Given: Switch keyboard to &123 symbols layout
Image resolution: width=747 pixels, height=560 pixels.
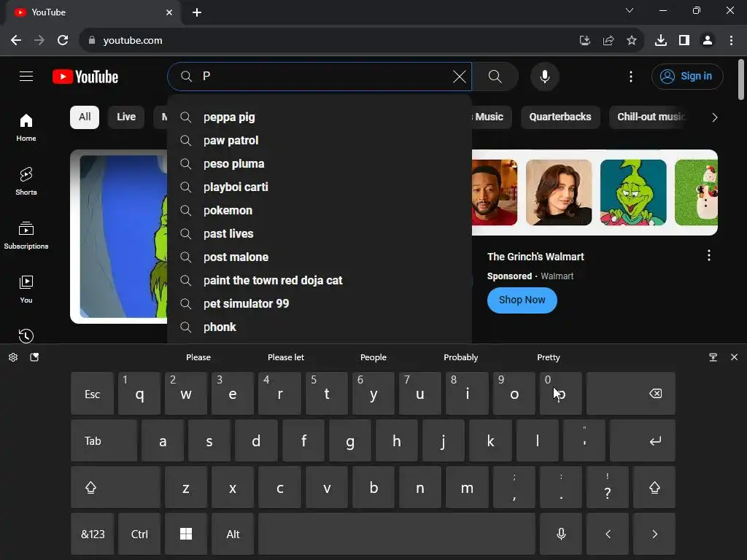Looking at the screenshot, I should (93, 534).
